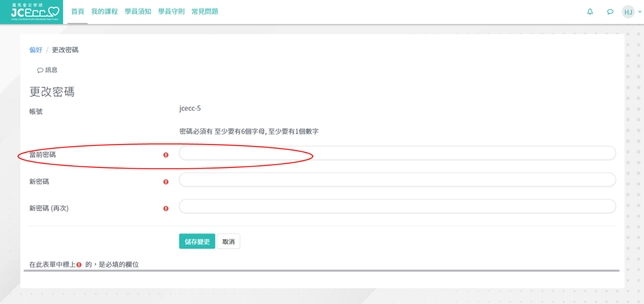
Task: Open the notifications bell icon
Action: tap(590, 12)
